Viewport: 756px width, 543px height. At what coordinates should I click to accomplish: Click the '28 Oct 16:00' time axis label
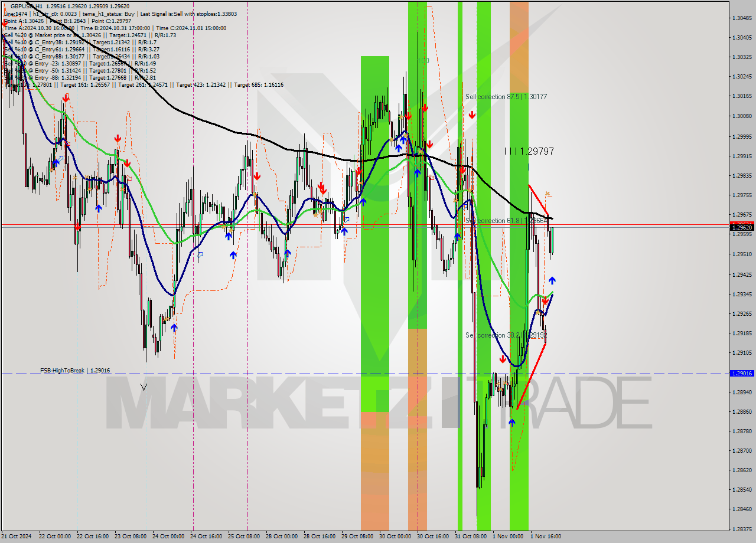(x=320, y=537)
